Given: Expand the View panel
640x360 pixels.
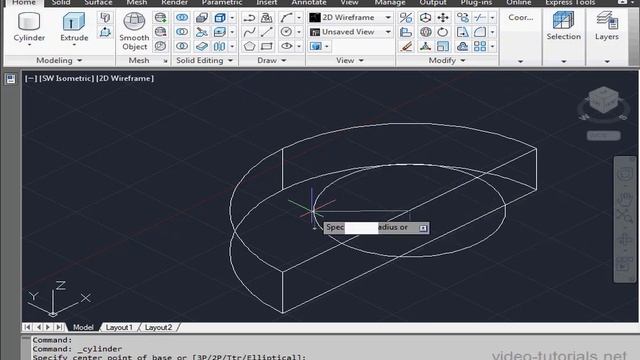Looking at the screenshot, I should tap(350, 60).
